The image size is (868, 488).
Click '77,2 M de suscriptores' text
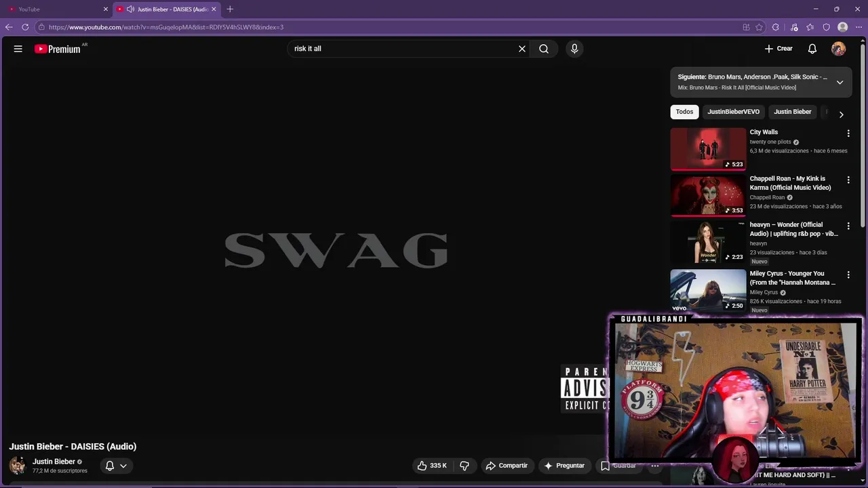[x=60, y=471]
